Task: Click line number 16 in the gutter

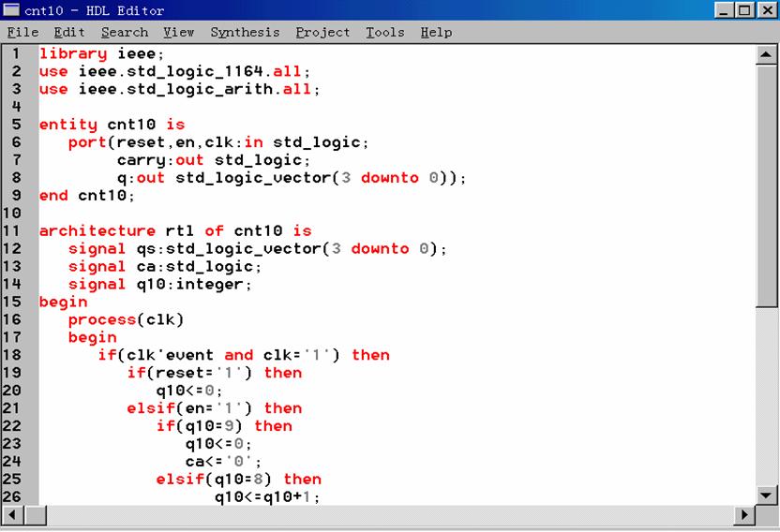Action: pos(12,319)
